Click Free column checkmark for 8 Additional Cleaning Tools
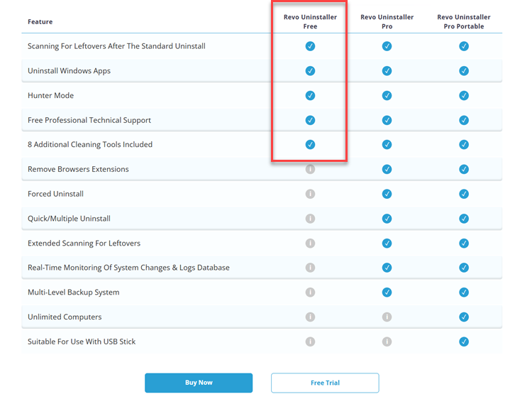This screenshot has height=404, width=532. pos(310,144)
